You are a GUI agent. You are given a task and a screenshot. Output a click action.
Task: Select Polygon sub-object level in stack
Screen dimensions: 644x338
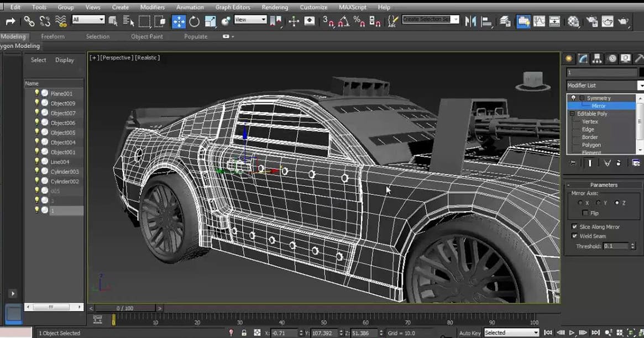point(591,145)
